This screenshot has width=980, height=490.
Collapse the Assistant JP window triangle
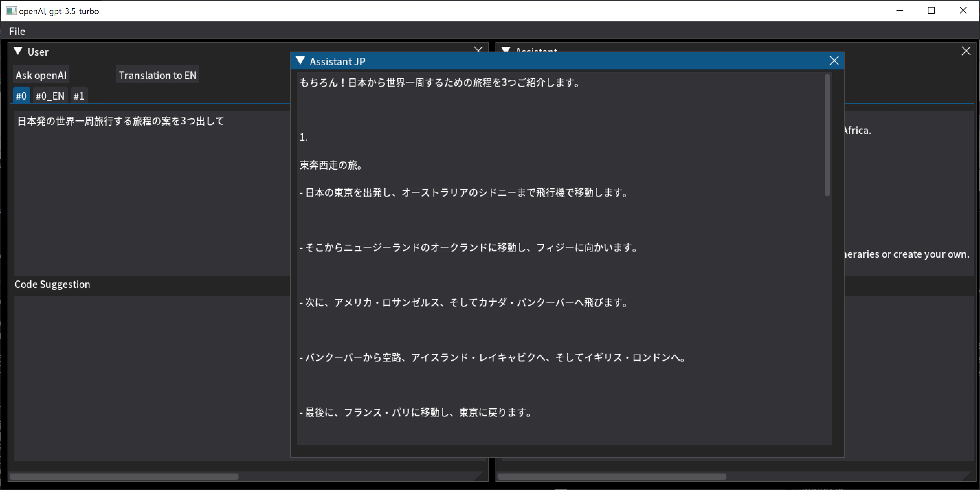pyautogui.click(x=300, y=61)
